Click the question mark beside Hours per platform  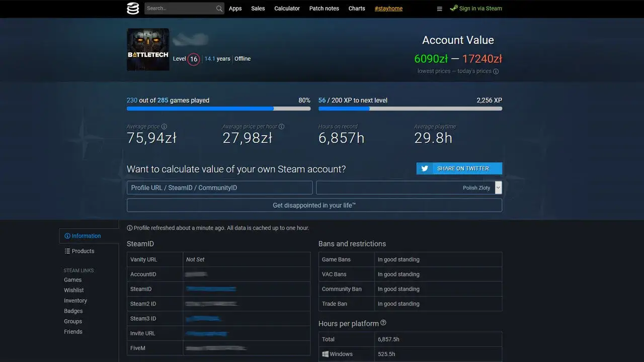click(x=383, y=323)
